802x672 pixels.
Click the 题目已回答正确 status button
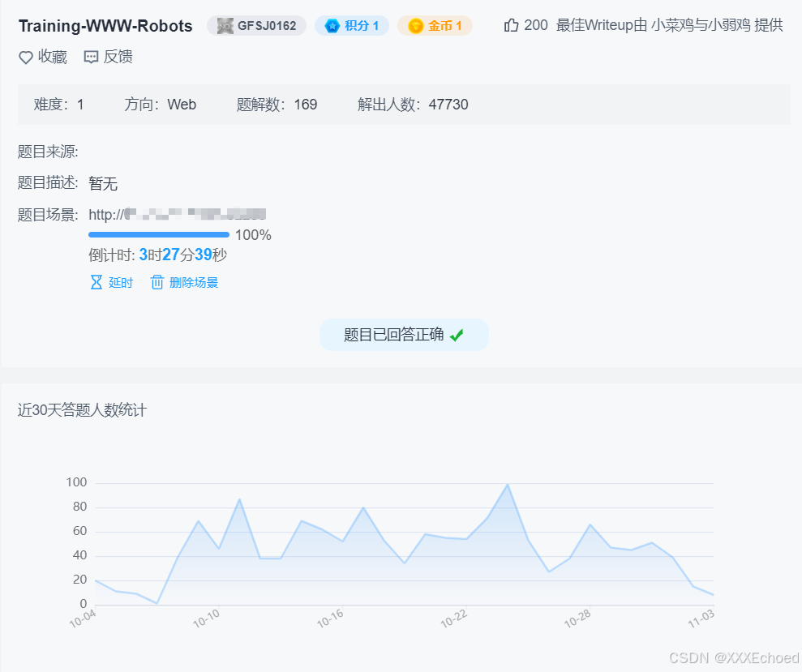point(404,334)
